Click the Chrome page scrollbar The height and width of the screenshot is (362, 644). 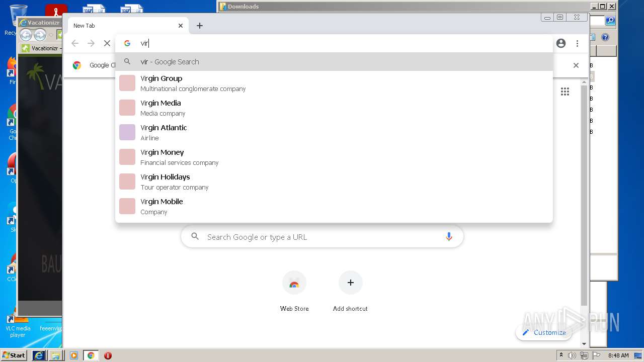[584, 196]
